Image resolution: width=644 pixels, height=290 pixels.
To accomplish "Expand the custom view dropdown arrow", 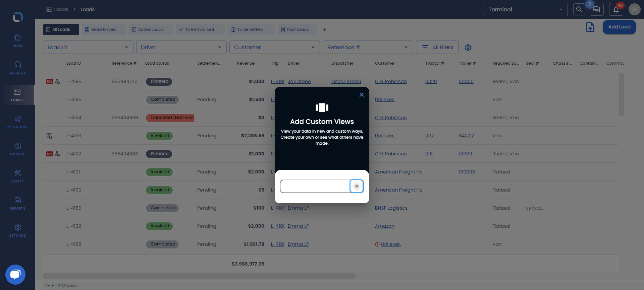I will 357,186.
